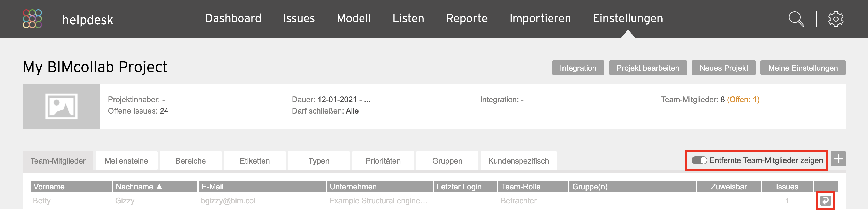Click the Unternehmen column header
868x210 pixels.
[379, 187]
